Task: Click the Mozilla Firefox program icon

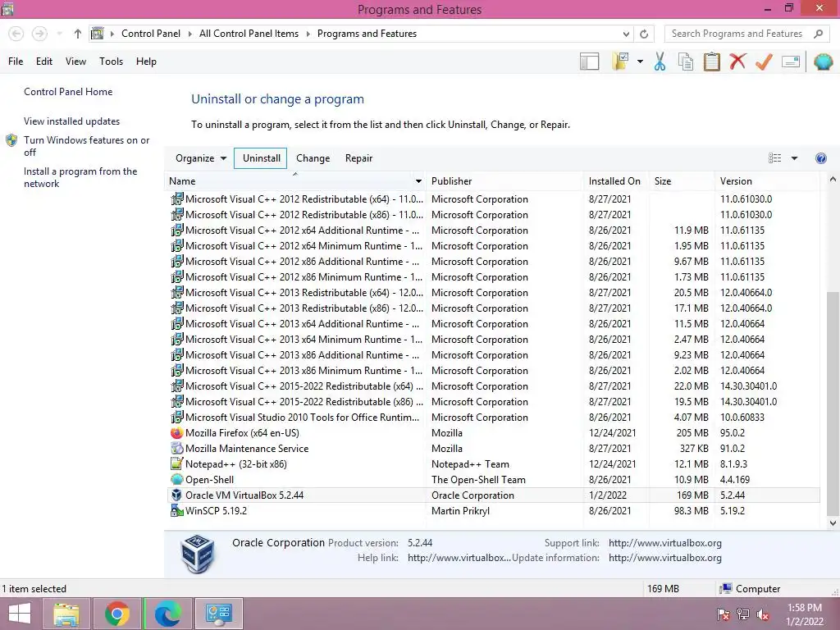Action: [176, 433]
